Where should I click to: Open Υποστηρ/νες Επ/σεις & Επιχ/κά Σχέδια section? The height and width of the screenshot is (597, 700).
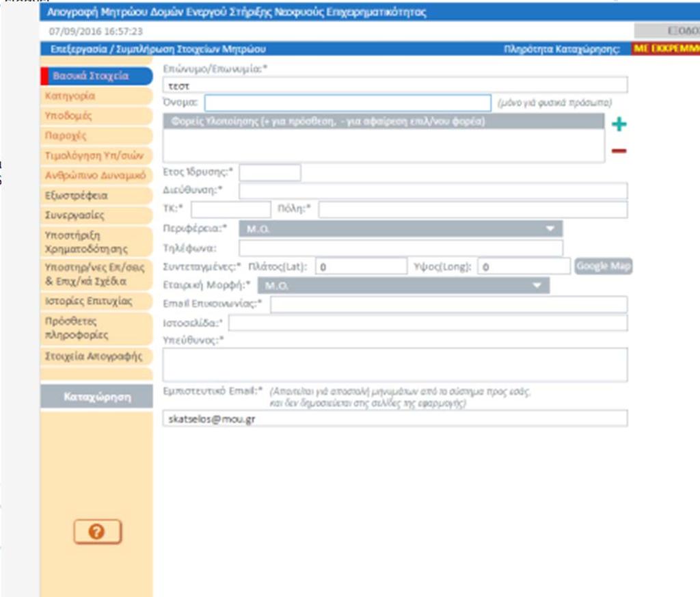click(96, 274)
